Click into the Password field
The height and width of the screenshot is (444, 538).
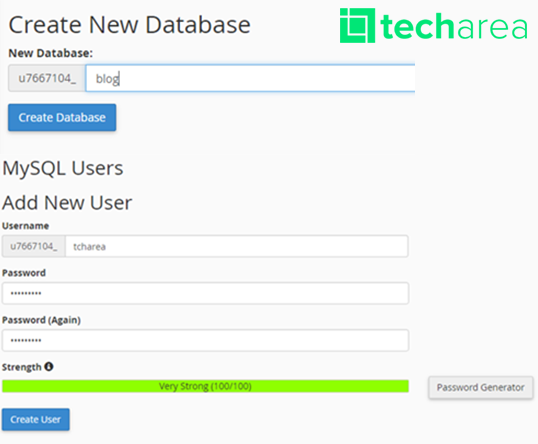(205, 293)
